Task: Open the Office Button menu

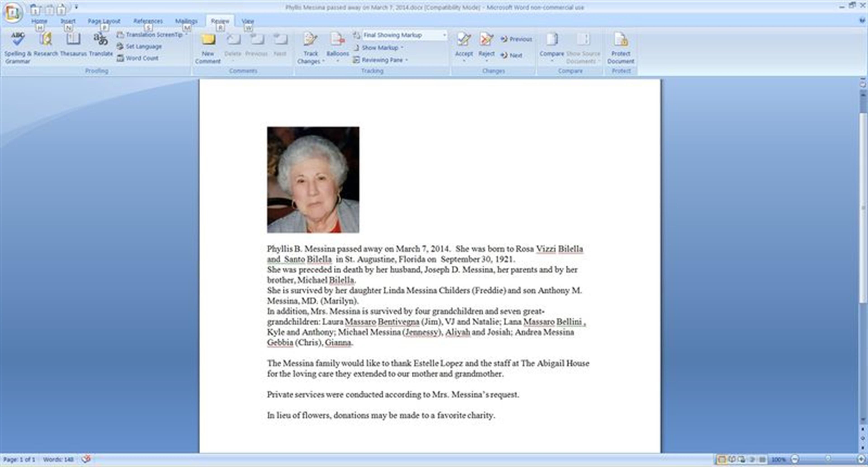Action: point(12,12)
